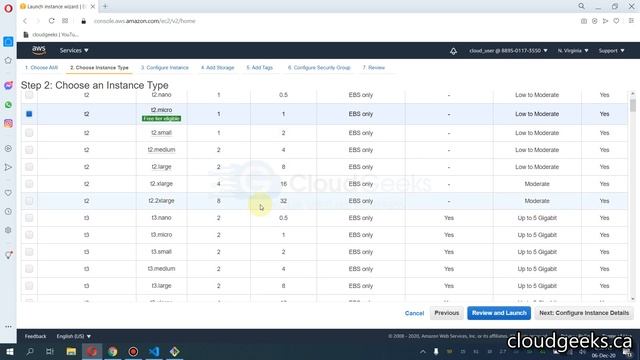This screenshot has height=360, width=640.
Task: Open the N. Virginia region dropdown
Action: [x=573, y=51]
